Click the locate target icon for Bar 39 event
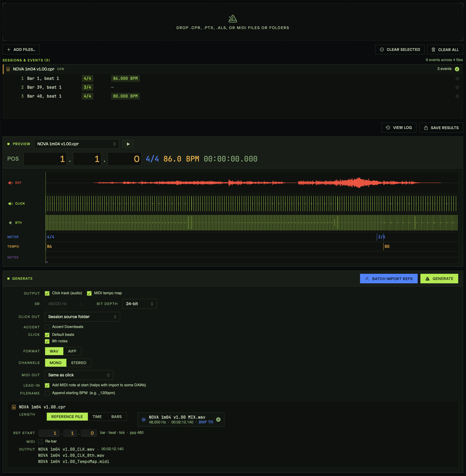This screenshot has height=476, width=466. pos(457,87)
